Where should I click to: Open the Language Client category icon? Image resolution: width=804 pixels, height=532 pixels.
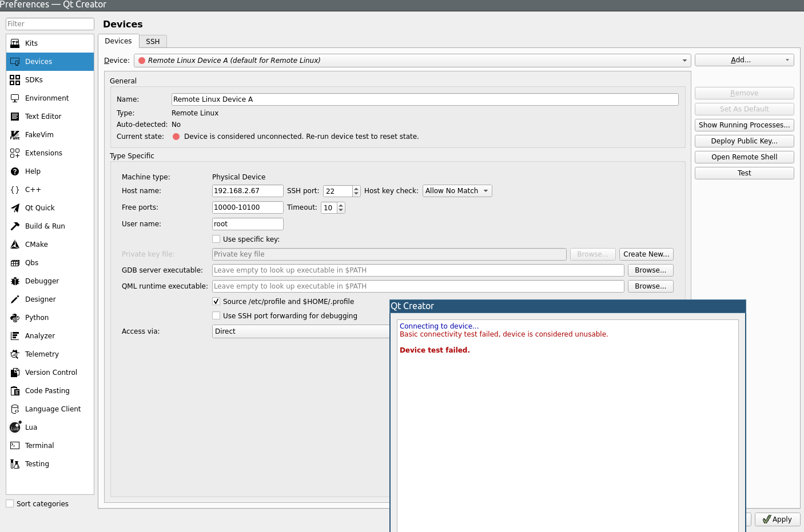click(15, 409)
